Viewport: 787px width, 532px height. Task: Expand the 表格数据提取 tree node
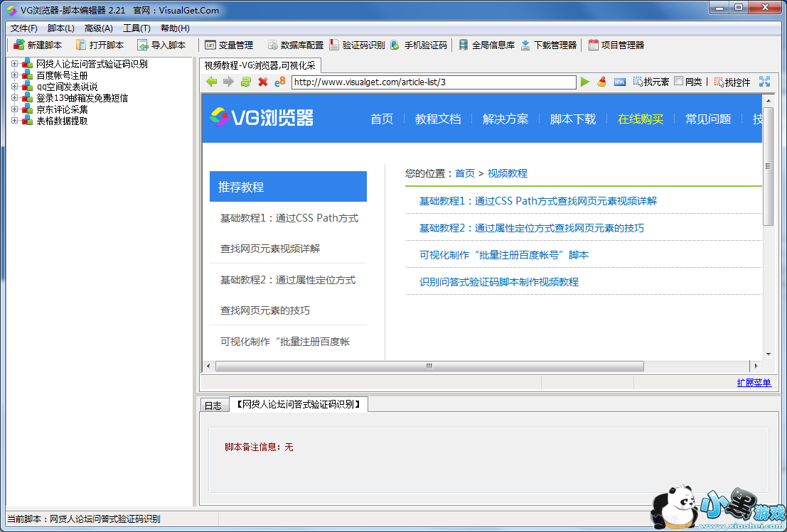tap(14, 120)
